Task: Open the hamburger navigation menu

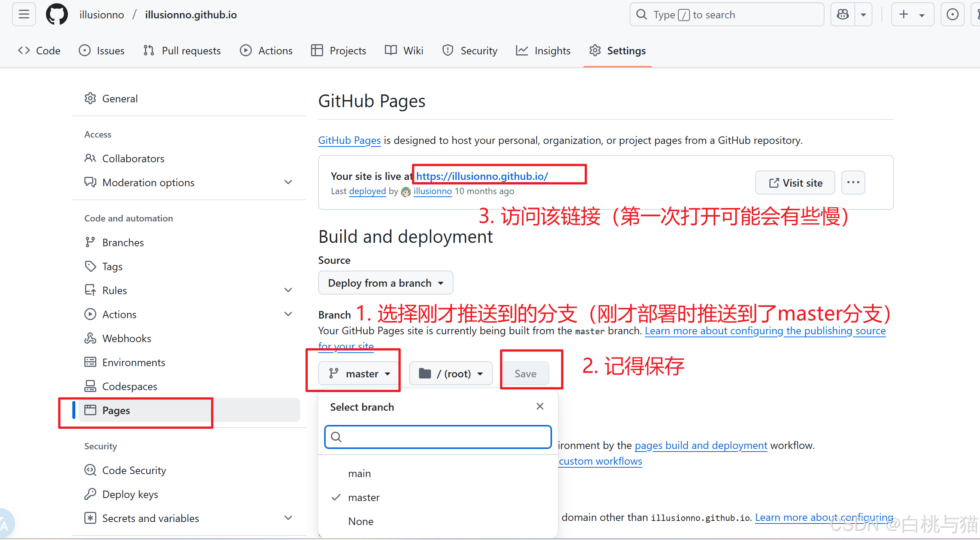Action: tap(24, 15)
